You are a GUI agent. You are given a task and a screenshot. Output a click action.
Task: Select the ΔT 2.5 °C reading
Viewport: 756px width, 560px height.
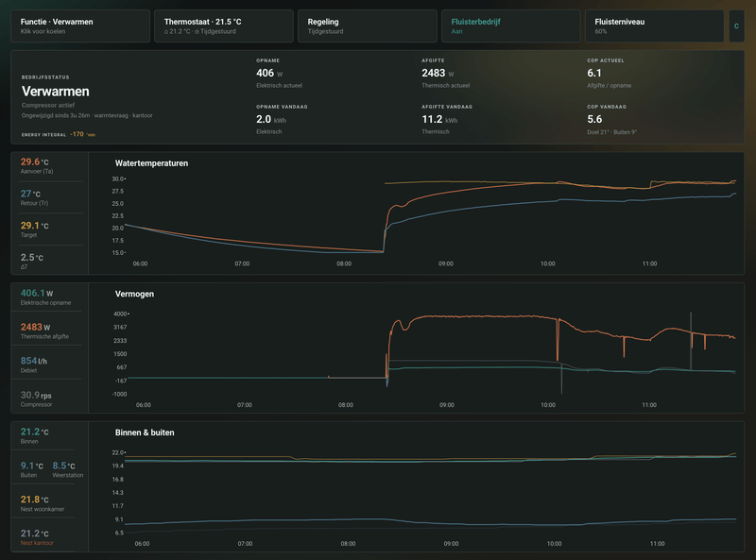(x=32, y=262)
